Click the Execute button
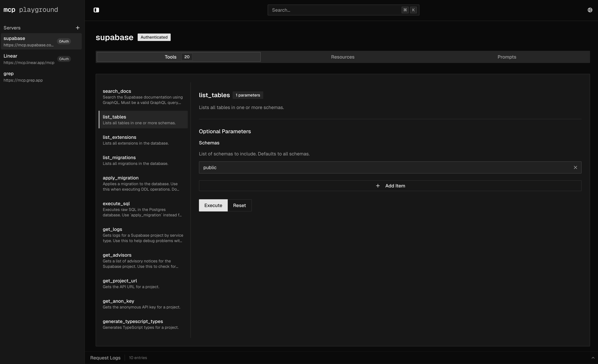Screen dimensions: 598x364 click(213, 205)
